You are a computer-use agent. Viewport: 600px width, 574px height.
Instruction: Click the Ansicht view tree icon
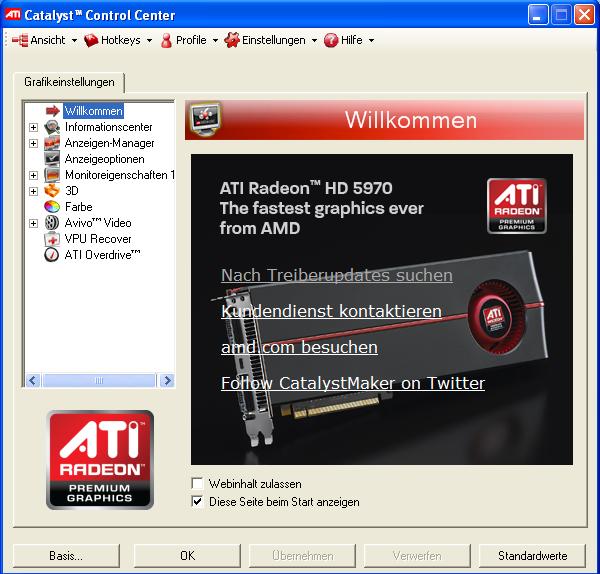(20, 40)
